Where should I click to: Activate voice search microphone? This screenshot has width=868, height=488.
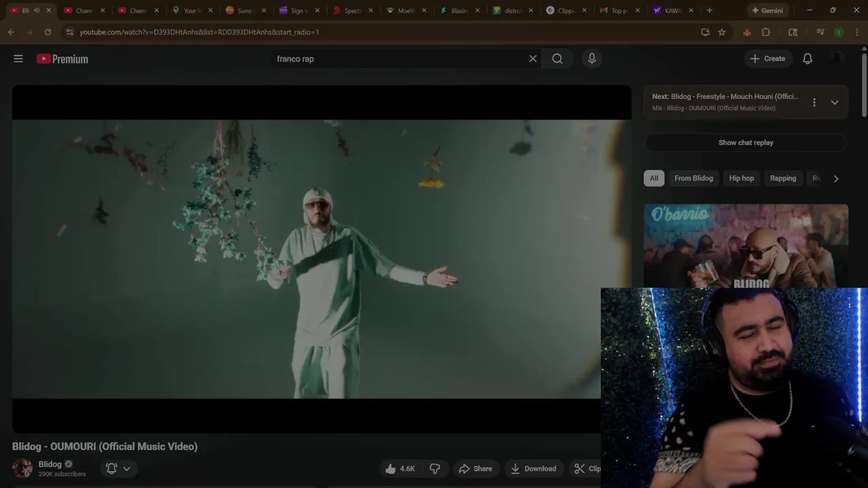point(592,59)
